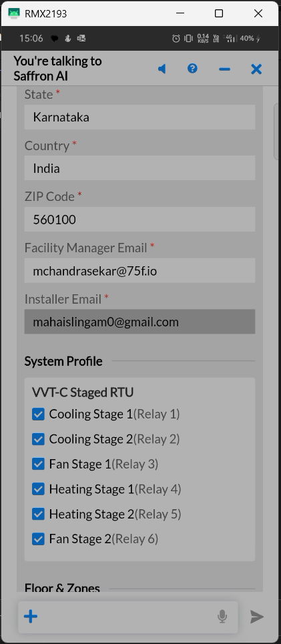Send message with the paper plane icon
The height and width of the screenshot is (644, 281).
[257, 617]
